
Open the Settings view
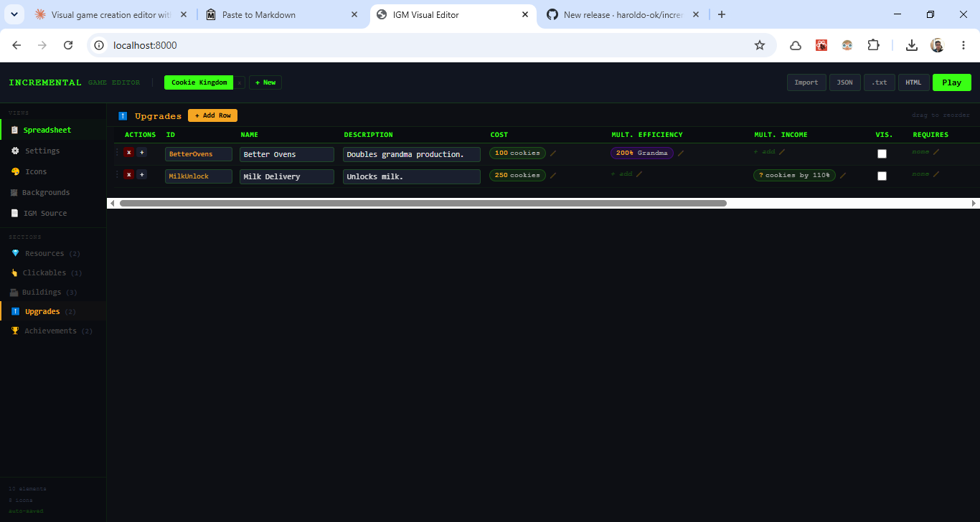[x=53, y=151]
